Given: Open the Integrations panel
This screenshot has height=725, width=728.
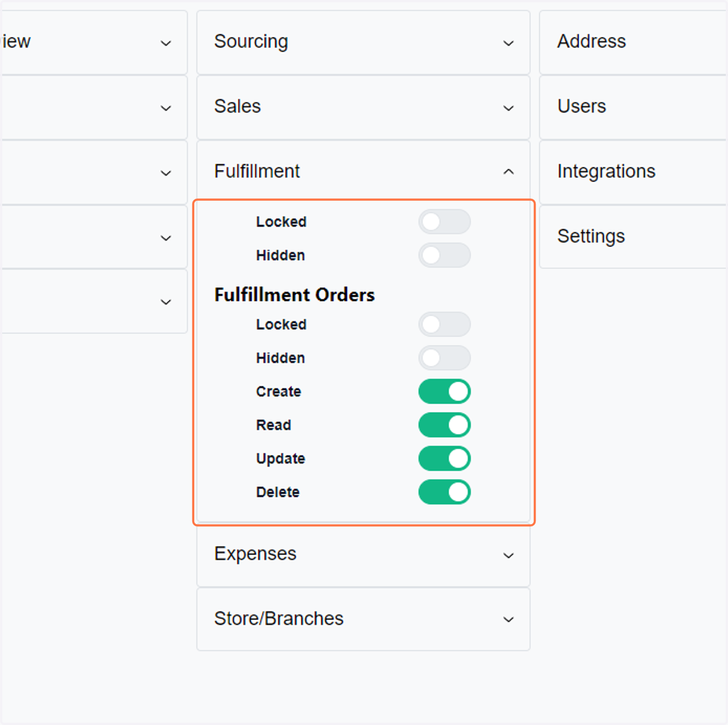Looking at the screenshot, I should coord(633,172).
